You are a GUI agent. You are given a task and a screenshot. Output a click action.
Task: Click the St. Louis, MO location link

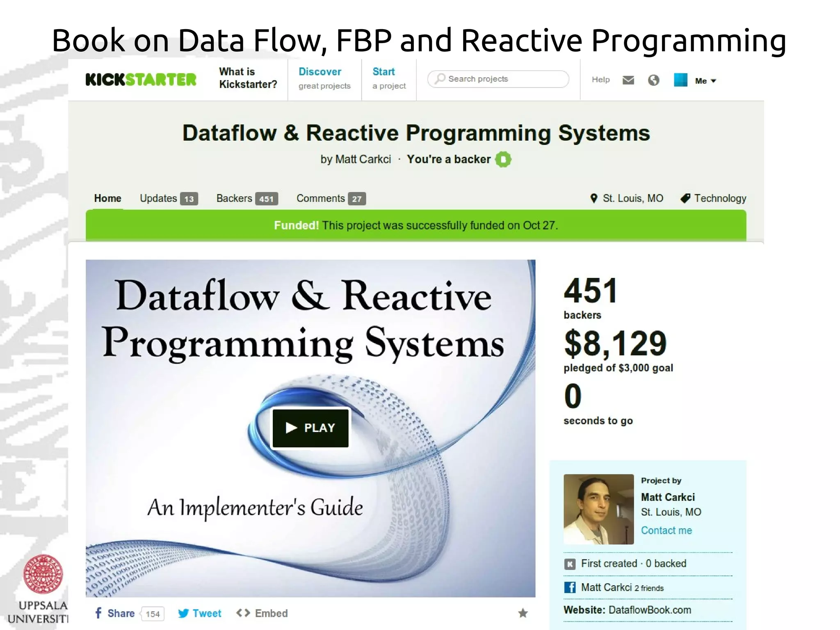pos(633,198)
